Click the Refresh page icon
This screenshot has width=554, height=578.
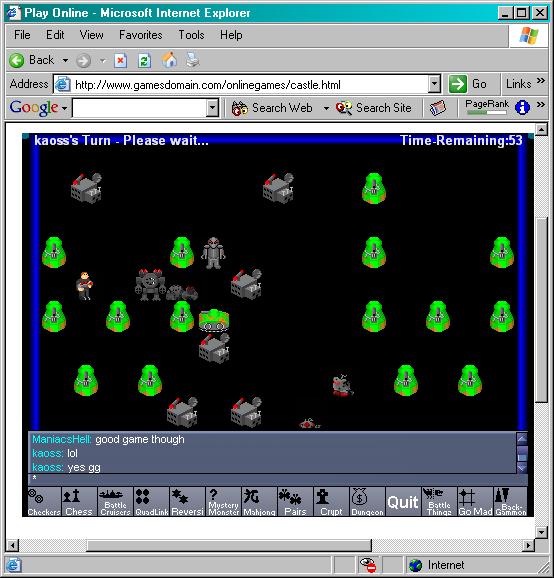click(x=144, y=60)
